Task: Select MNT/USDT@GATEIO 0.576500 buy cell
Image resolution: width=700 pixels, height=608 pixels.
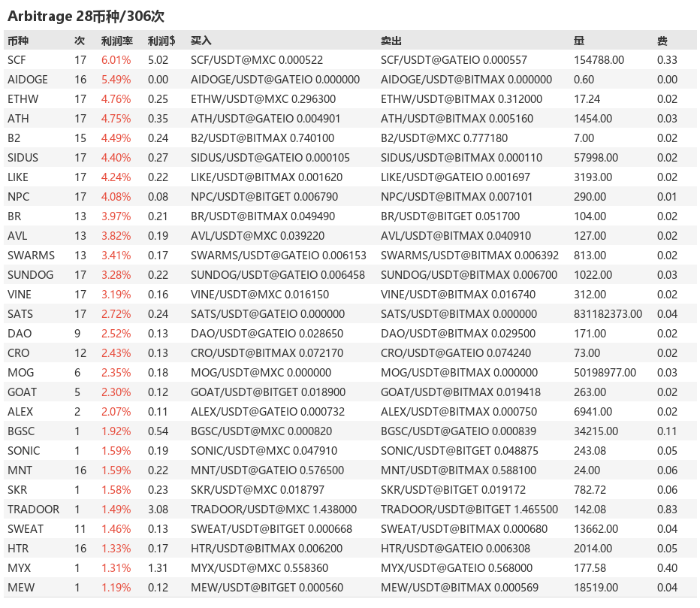Action: (x=267, y=470)
